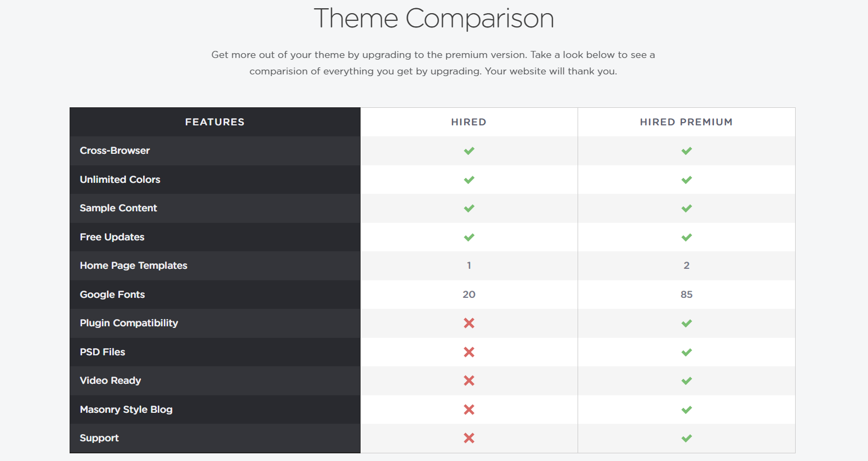Click the red X in the PSD Files row

click(x=469, y=352)
